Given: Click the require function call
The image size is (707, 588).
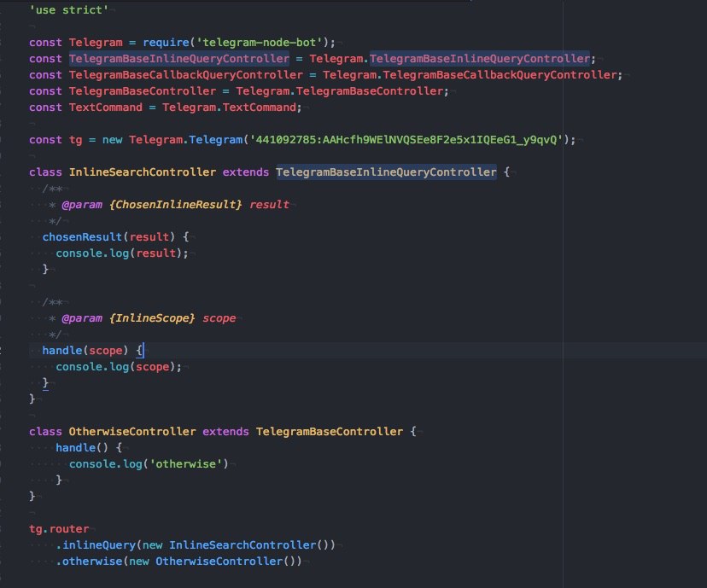Looking at the screenshot, I should [166, 43].
